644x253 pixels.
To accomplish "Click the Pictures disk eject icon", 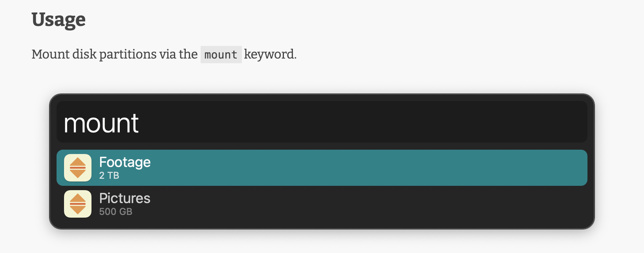I will (x=78, y=204).
